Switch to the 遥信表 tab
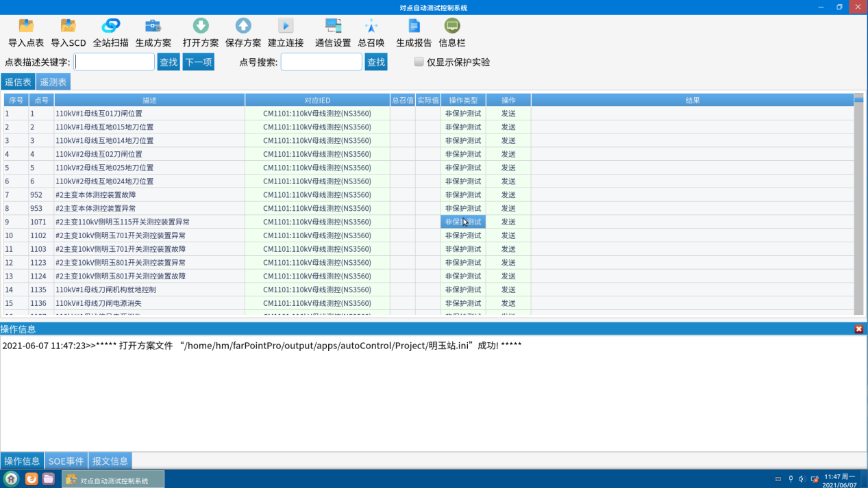The height and width of the screenshot is (488, 868). coord(18,82)
